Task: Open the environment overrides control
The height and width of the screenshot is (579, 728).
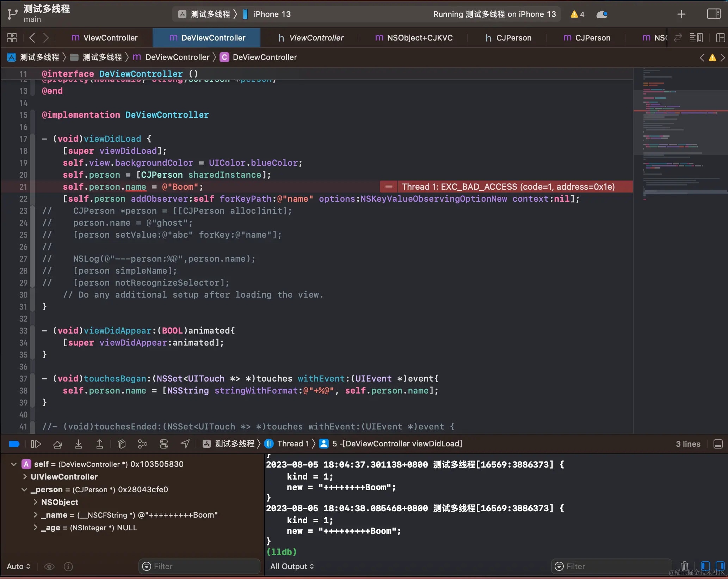Action: tap(164, 444)
